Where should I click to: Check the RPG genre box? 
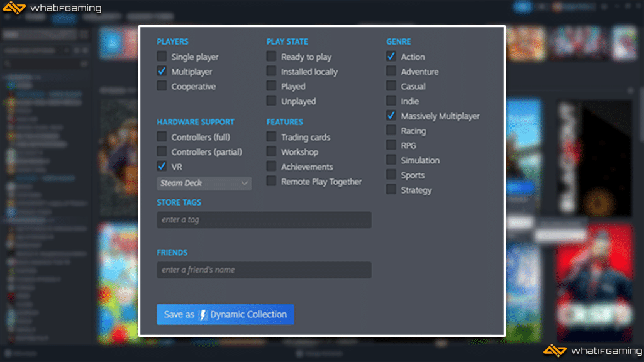coord(392,146)
